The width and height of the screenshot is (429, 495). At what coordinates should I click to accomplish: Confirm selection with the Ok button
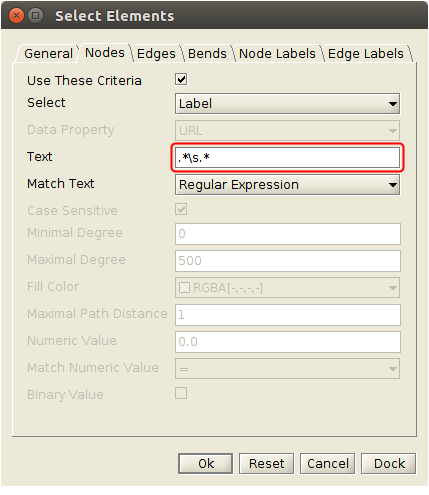(x=206, y=463)
